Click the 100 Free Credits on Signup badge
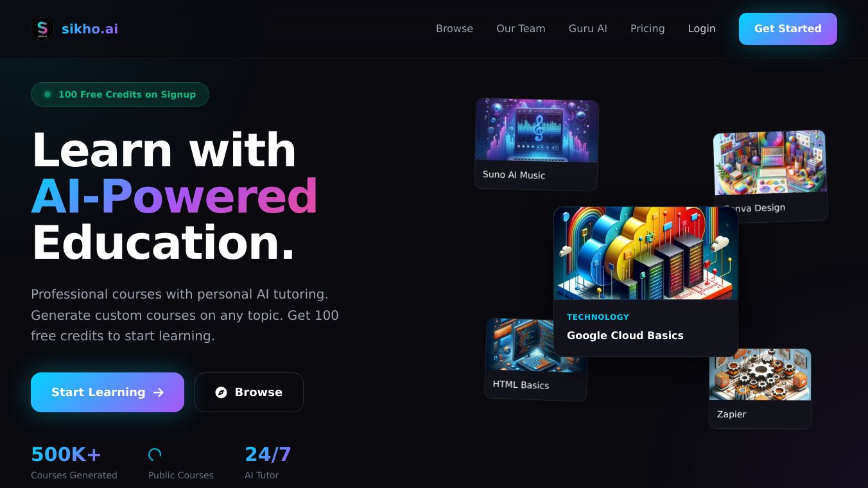Image resolution: width=868 pixels, height=488 pixels. 120,94
